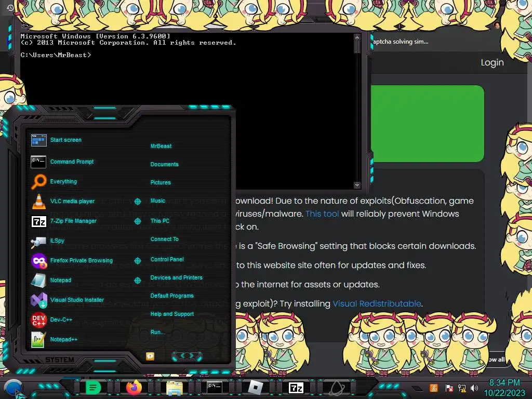
Task: Open Firefox Private Browsing
Action: (x=72, y=261)
